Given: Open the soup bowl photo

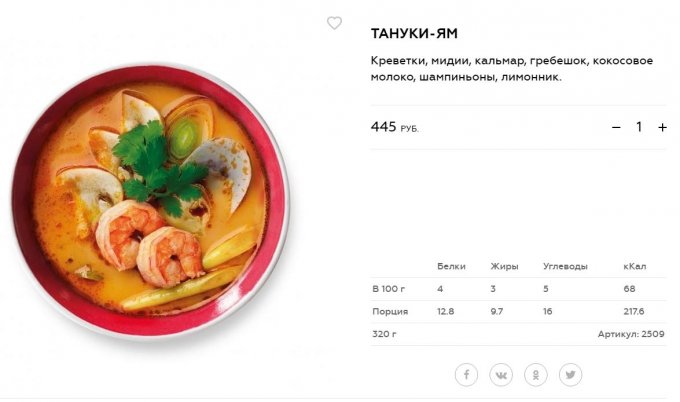Looking at the screenshot, I should pos(150,202).
